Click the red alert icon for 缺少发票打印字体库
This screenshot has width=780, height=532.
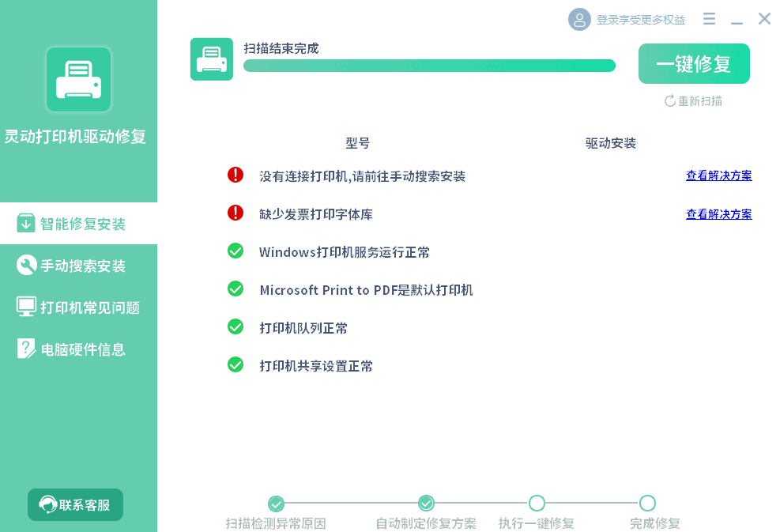[235, 213]
